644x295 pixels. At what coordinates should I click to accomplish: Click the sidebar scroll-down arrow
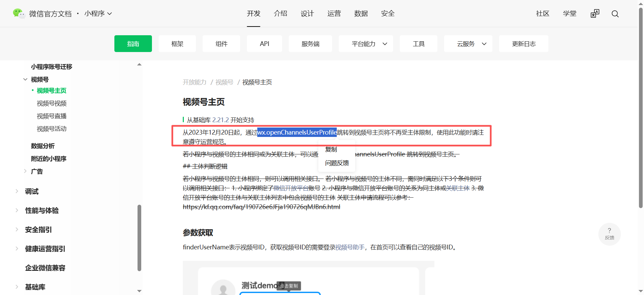[139, 291]
